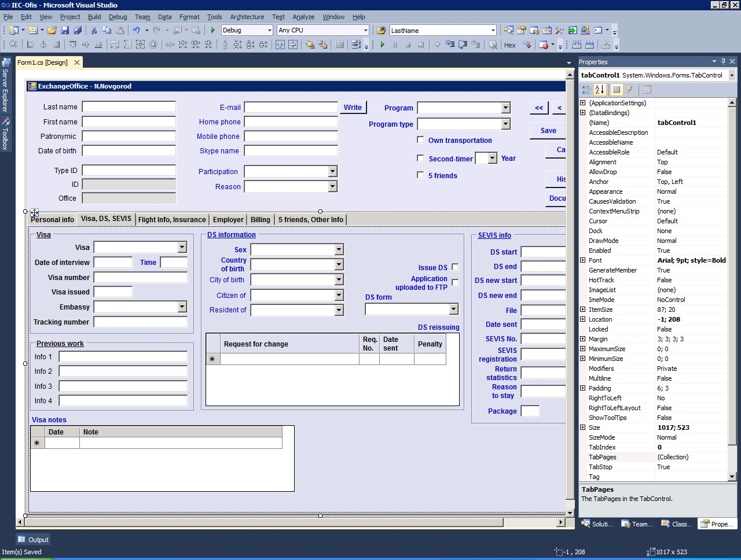The height and width of the screenshot is (560, 741).
Task: Click the Step Over debug icon
Action: point(463,45)
